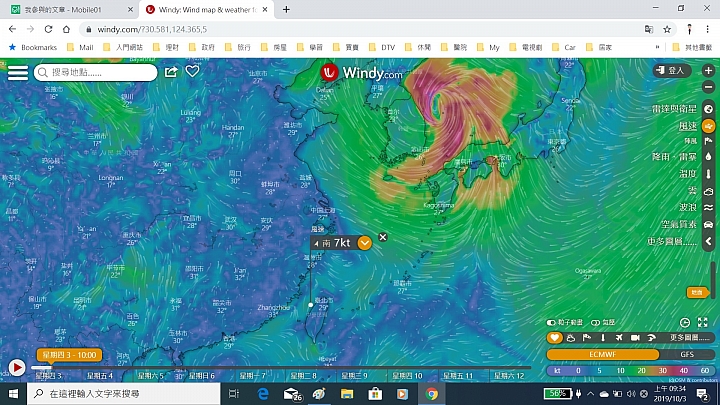720x405 pixels.
Task: Switch to the Mobile01 browser tab
Action: coord(71,10)
